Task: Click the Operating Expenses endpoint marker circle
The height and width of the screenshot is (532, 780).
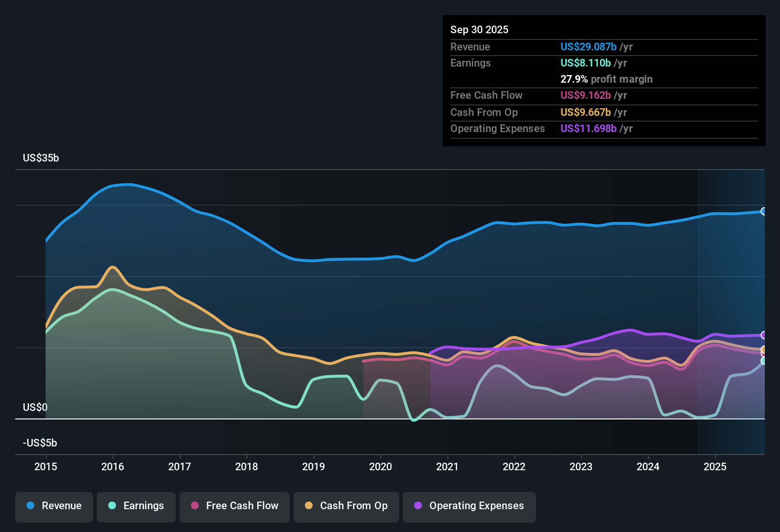Action: (x=764, y=336)
